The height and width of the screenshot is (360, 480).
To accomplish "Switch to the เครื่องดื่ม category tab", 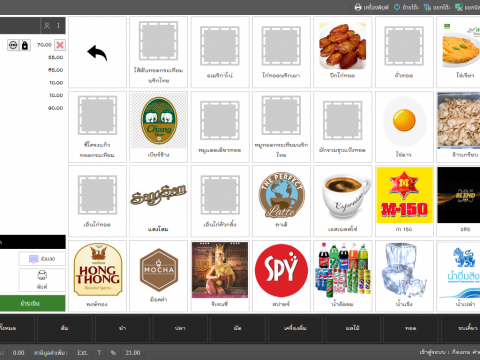I will (x=295, y=328).
